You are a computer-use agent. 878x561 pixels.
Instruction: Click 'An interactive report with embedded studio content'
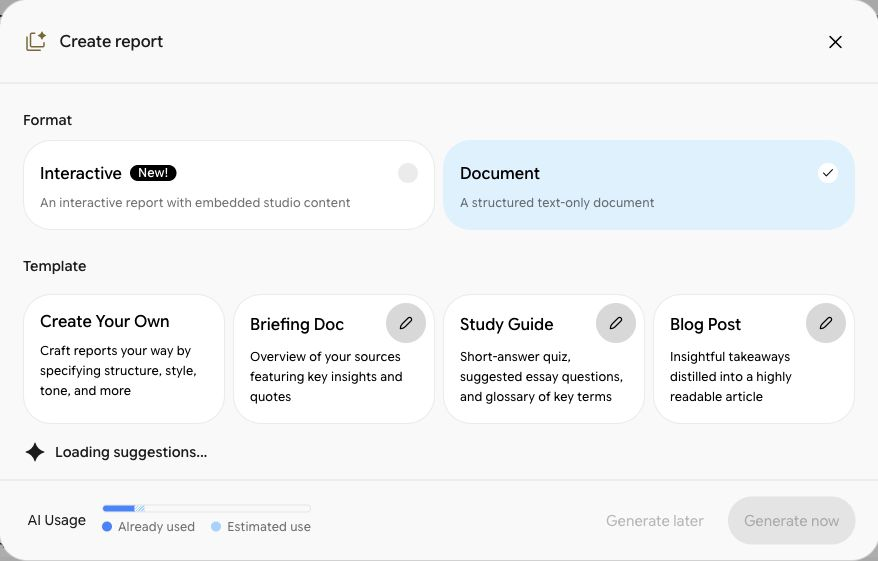tap(195, 203)
